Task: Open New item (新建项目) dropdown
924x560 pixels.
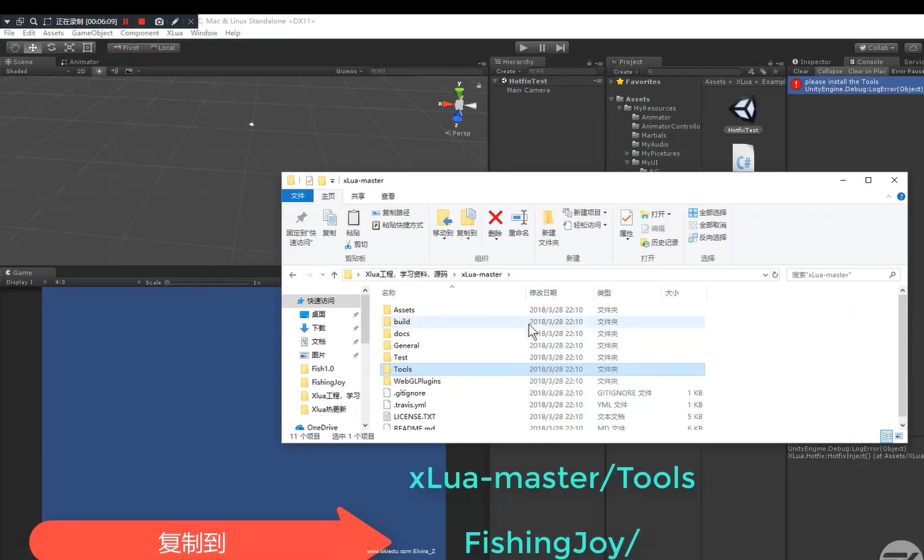Action: pos(585,213)
